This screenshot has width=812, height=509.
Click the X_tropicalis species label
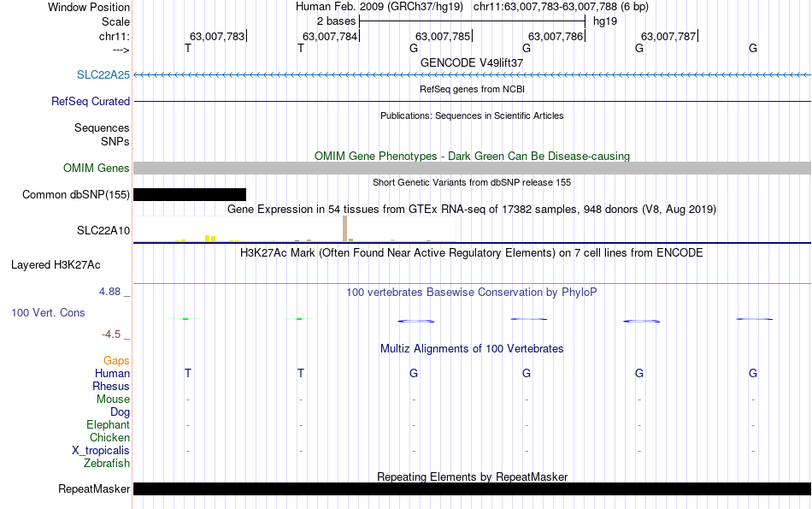point(101,451)
